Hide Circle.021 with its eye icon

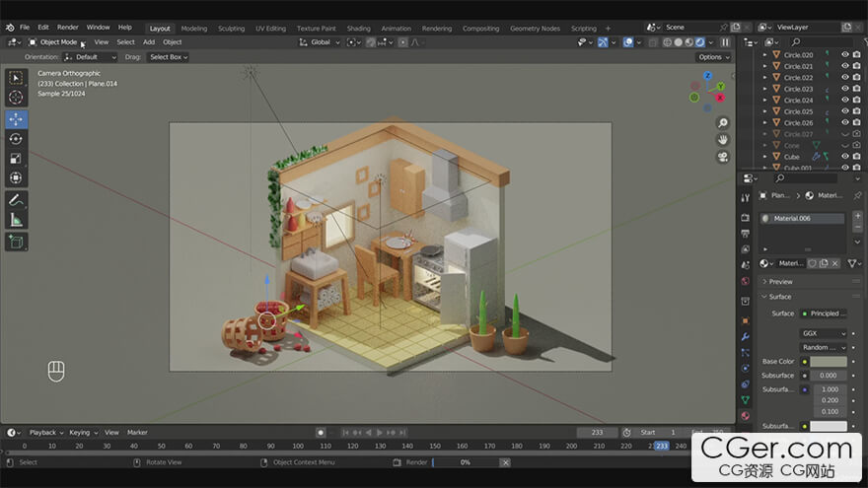844,66
